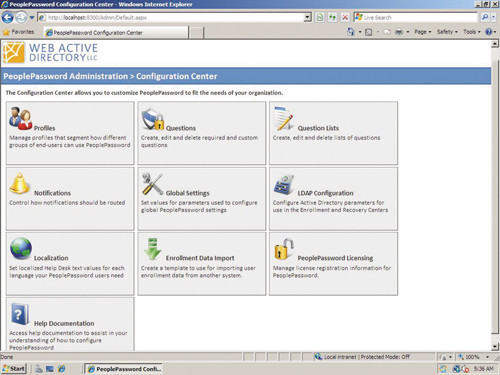
Task: Click the Help Documentation book icon
Action: click(x=20, y=314)
